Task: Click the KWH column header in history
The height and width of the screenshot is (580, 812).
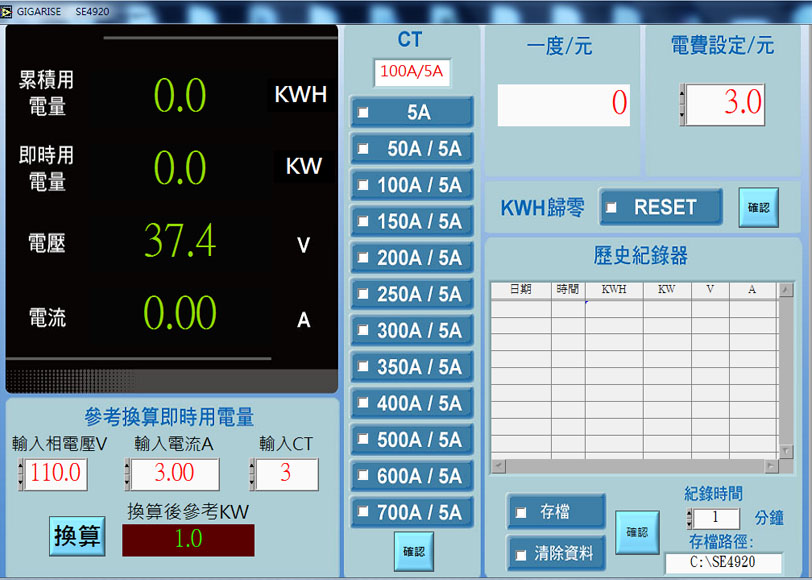Action: coord(614,290)
